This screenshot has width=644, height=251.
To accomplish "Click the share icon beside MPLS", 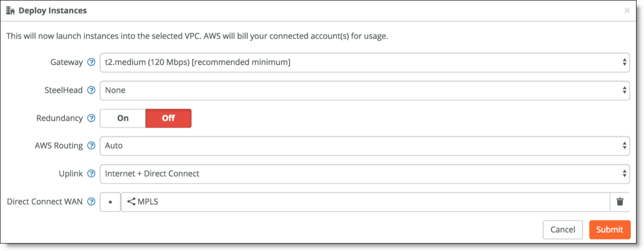I will coord(131,202).
